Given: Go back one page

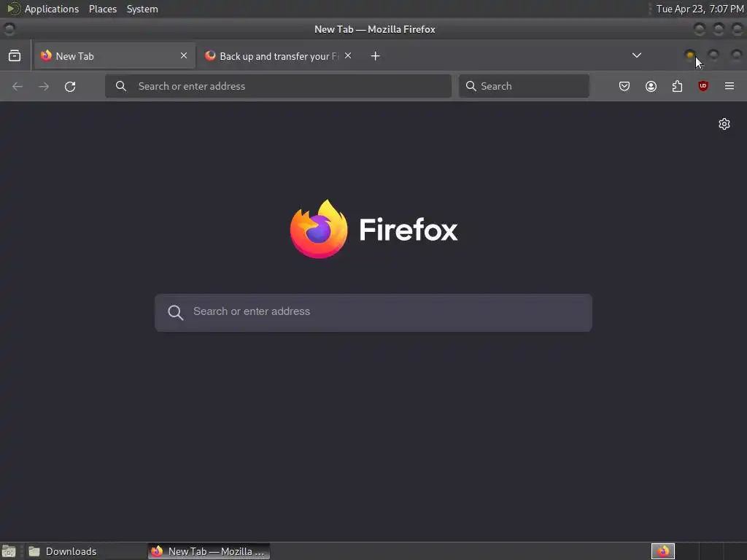Looking at the screenshot, I should point(18,86).
